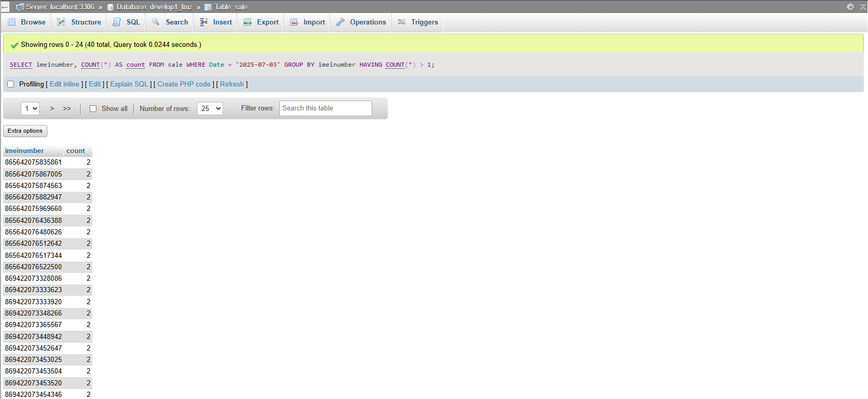The image size is (868, 399).
Task: Enable the Profiling checkbox
Action: coord(10,84)
